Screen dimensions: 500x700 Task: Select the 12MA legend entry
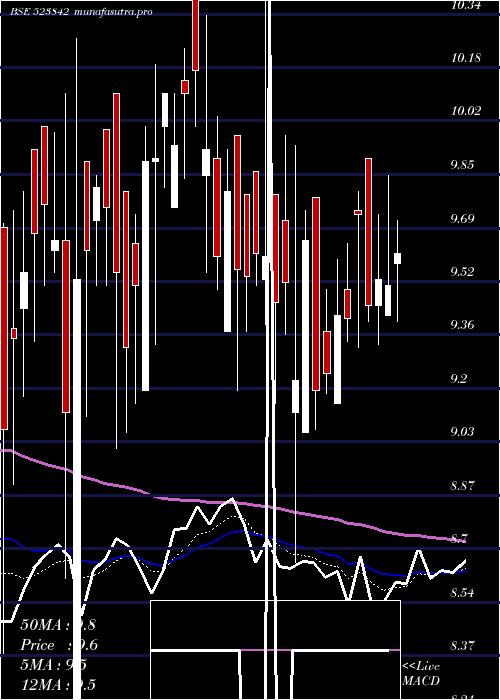pyautogui.click(x=58, y=684)
